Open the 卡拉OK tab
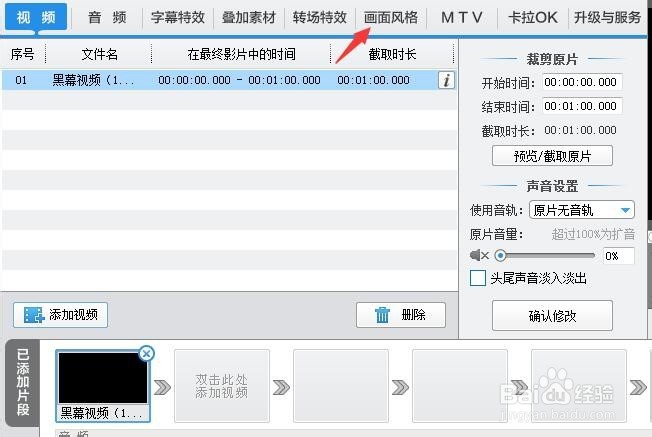This screenshot has height=437, width=652. click(x=533, y=17)
